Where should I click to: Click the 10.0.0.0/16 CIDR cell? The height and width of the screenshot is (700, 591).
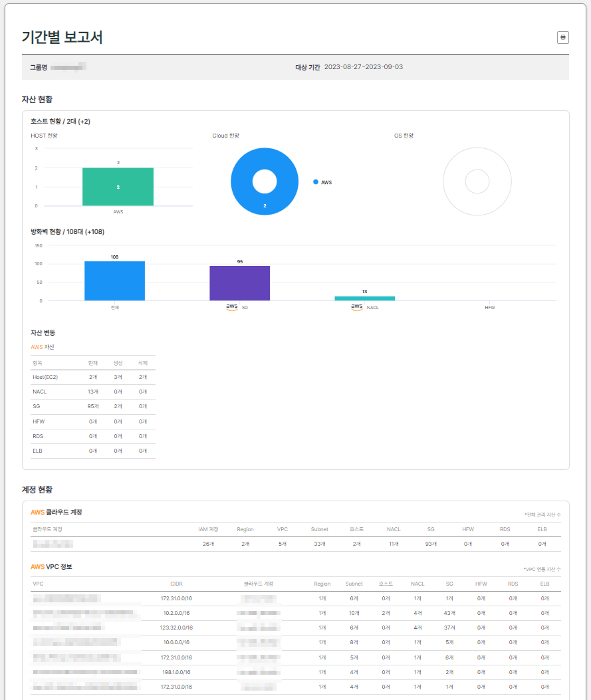176,642
